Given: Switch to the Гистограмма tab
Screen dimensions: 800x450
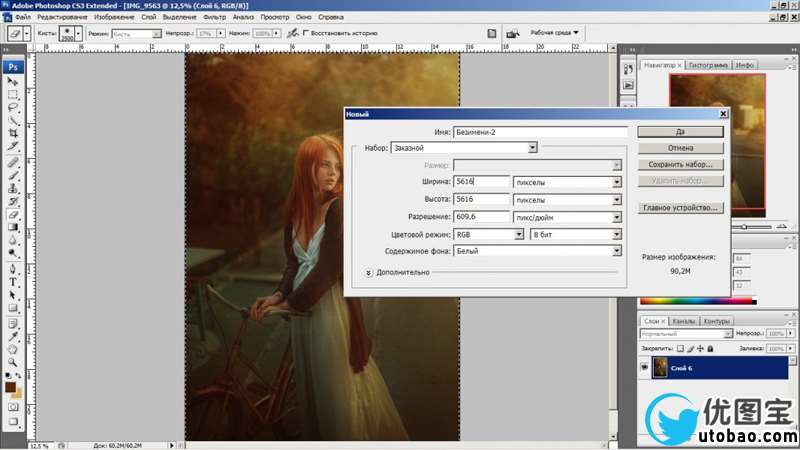Looking at the screenshot, I should pyautogui.click(x=708, y=65).
